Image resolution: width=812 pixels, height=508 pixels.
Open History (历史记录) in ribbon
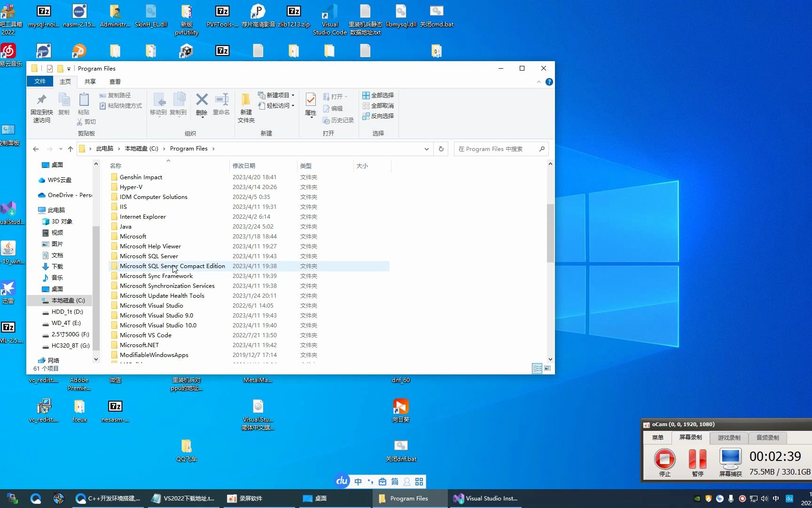338,120
